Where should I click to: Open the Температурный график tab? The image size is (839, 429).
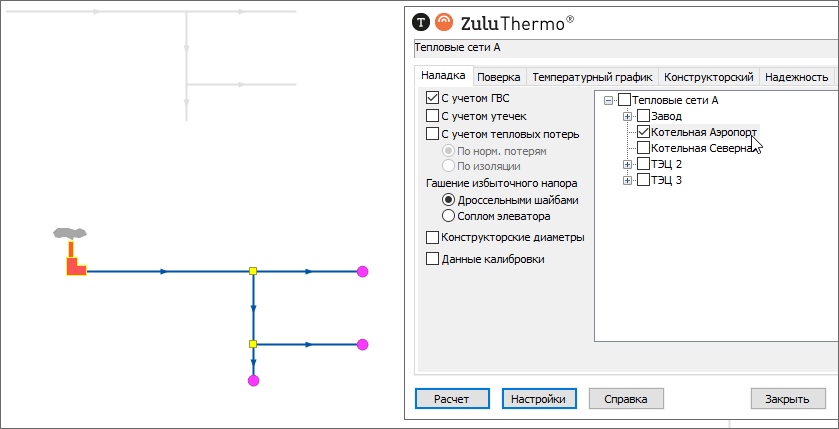point(592,77)
